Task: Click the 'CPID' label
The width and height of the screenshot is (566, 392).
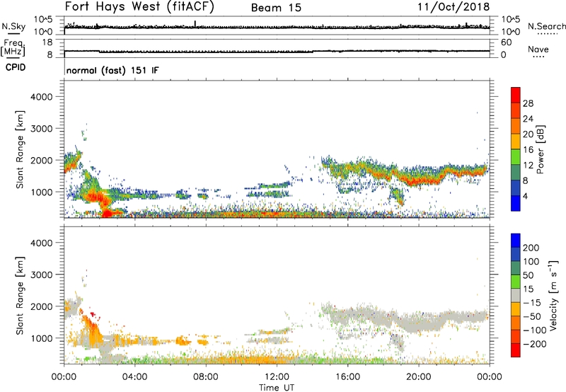Action: pos(16,67)
